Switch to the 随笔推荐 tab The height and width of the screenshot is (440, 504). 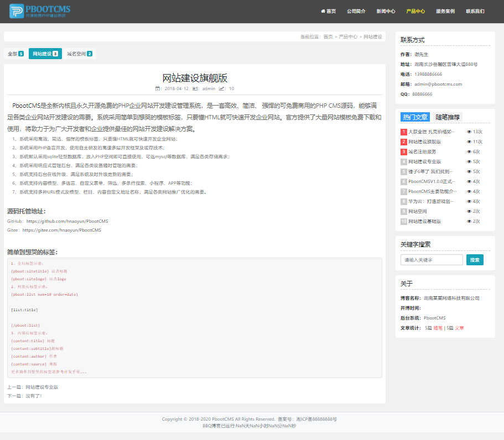click(x=448, y=117)
